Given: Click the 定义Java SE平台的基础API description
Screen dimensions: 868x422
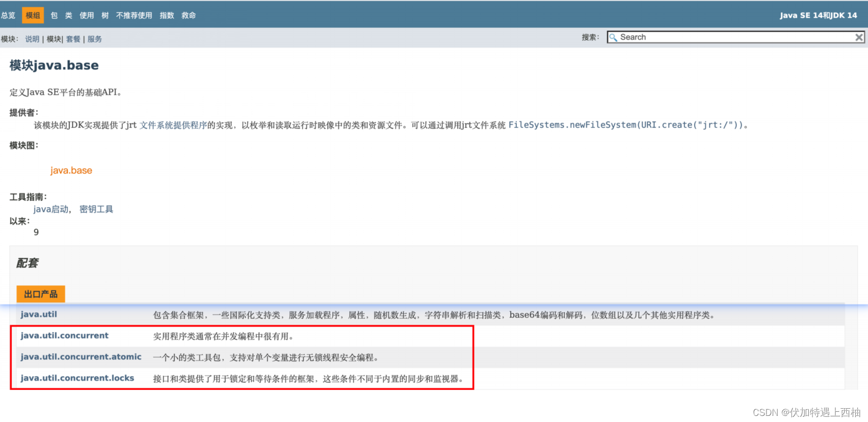Looking at the screenshot, I should pos(65,92).
